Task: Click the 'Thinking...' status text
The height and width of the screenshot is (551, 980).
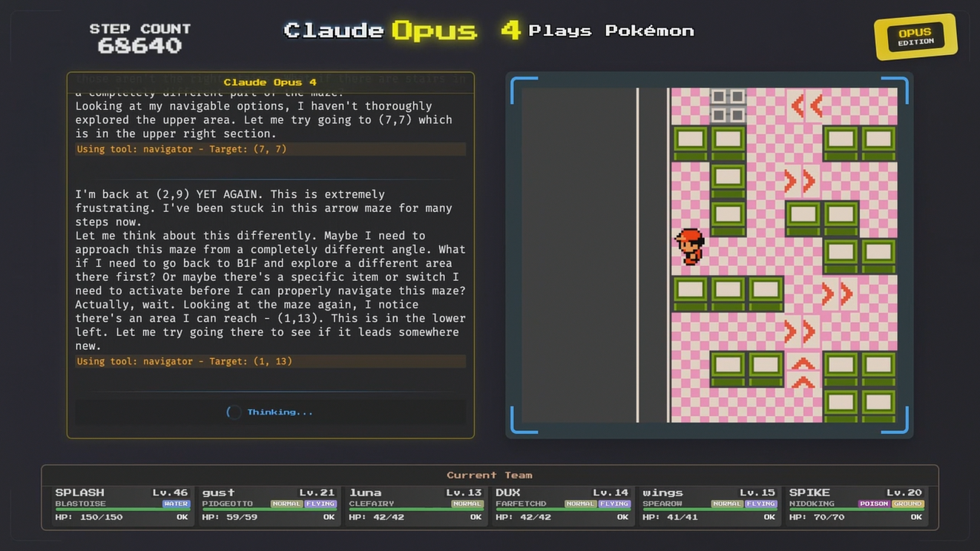Action: (x=280, y=412)
